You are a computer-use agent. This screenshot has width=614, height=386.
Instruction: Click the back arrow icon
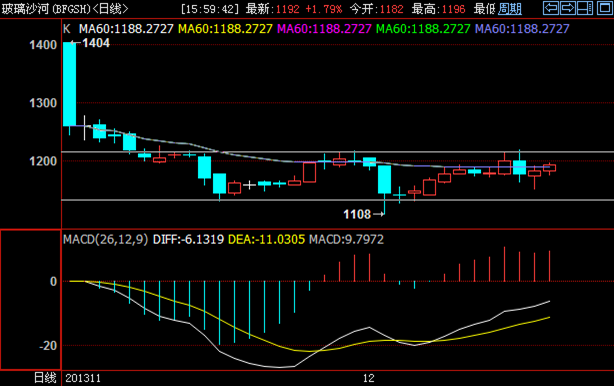click(x=551, y=8)
